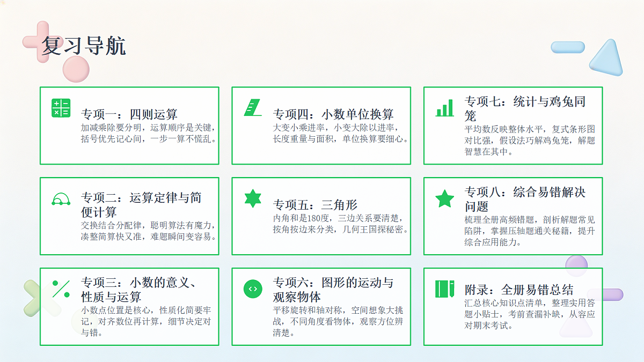
Task: Open the 专项八：综合易错解决问题 heading
Action: pos(525,199)
